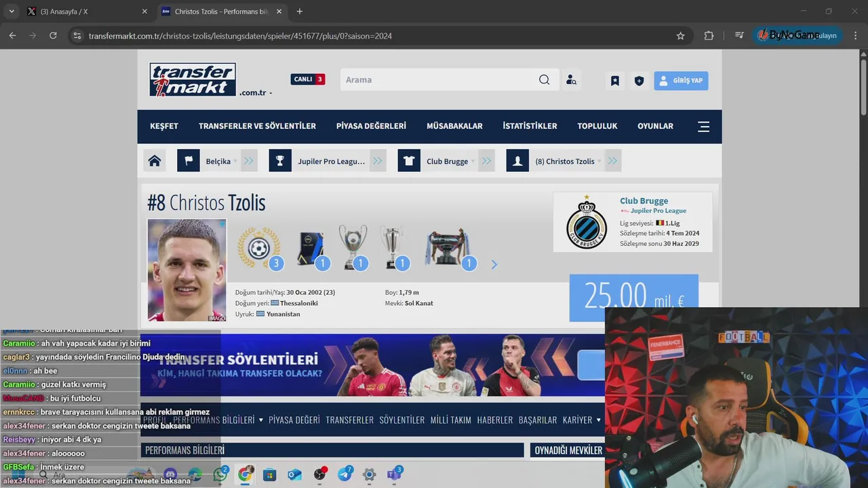Open the MÜSABAKALAR menu
The width and height of the screenshot is (868, 488).
[x=454, y=126]
